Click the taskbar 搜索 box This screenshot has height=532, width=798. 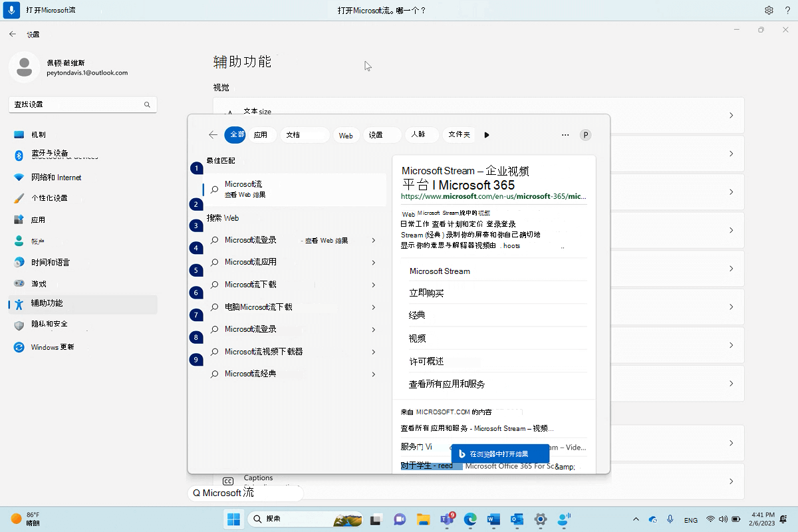click(305, 519)
